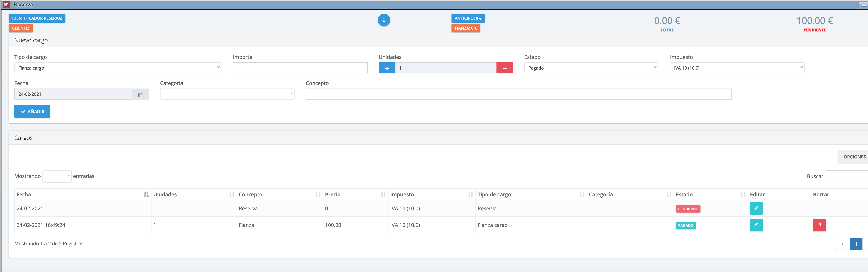868x272 pixels.
Task: Sort table by Fecha column
Action: (146, 195)
